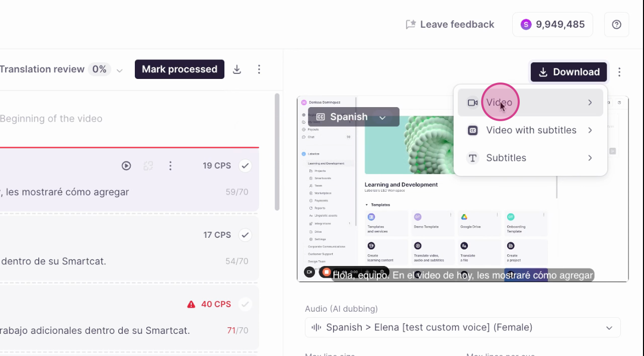Open the help question mark icon

[x=616, y=25]
